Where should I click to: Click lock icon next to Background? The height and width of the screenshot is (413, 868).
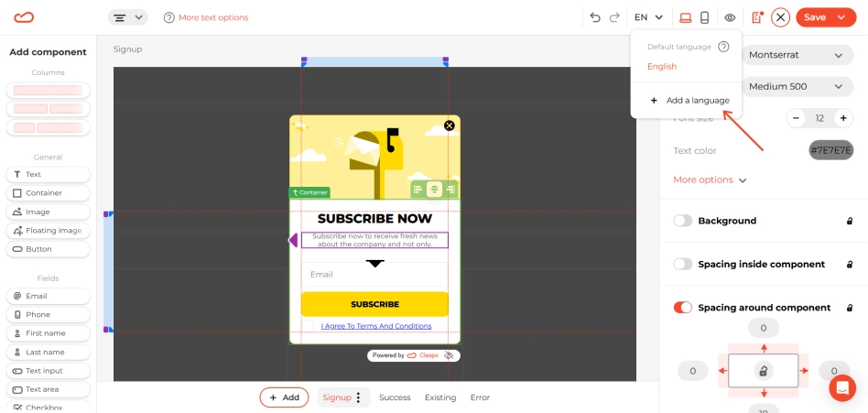(850, 221)
